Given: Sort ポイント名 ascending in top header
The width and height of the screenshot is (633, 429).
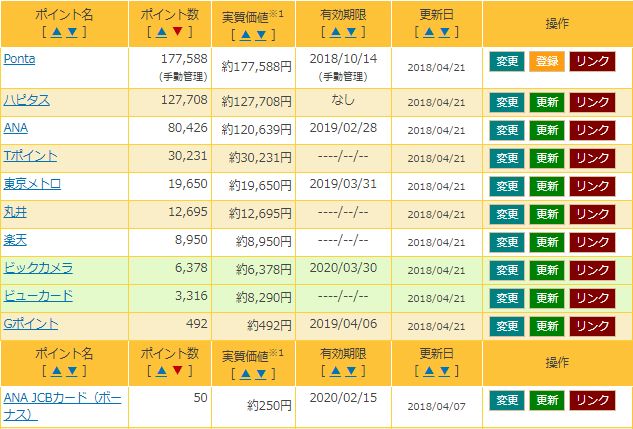Looking at the screenshot, I should 57,32.
